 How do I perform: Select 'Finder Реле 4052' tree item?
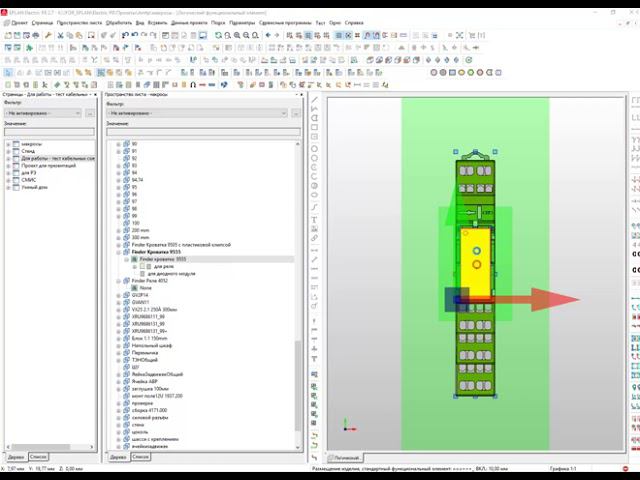(149, 281)
